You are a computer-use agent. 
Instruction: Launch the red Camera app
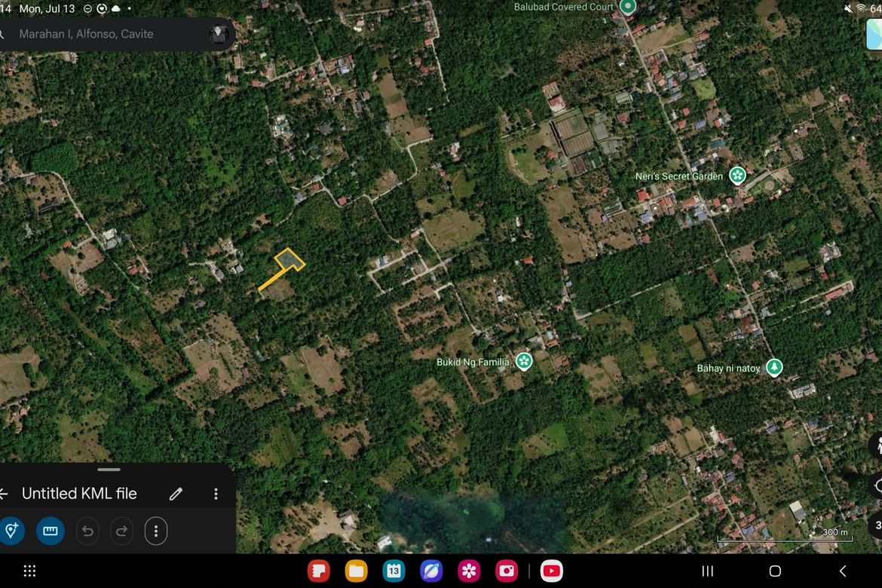507,571
